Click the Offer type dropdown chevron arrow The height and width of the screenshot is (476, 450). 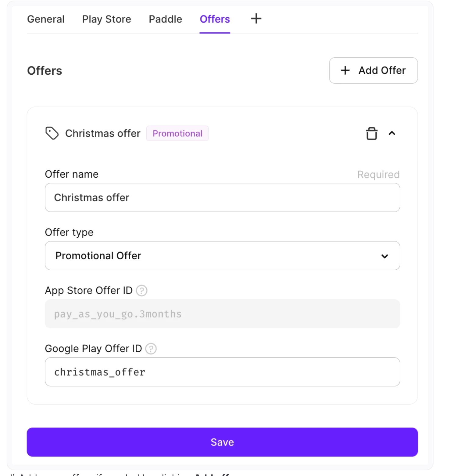point(384,256)
